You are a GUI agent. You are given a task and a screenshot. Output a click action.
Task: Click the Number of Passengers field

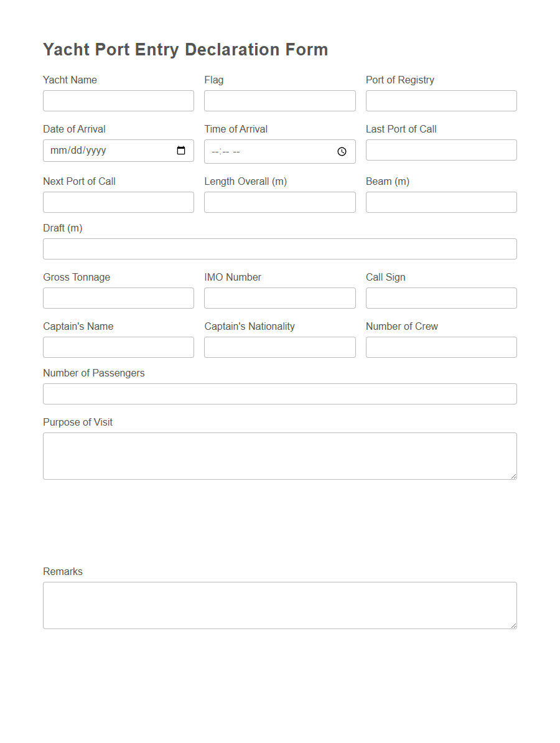(x=279, y=393)
